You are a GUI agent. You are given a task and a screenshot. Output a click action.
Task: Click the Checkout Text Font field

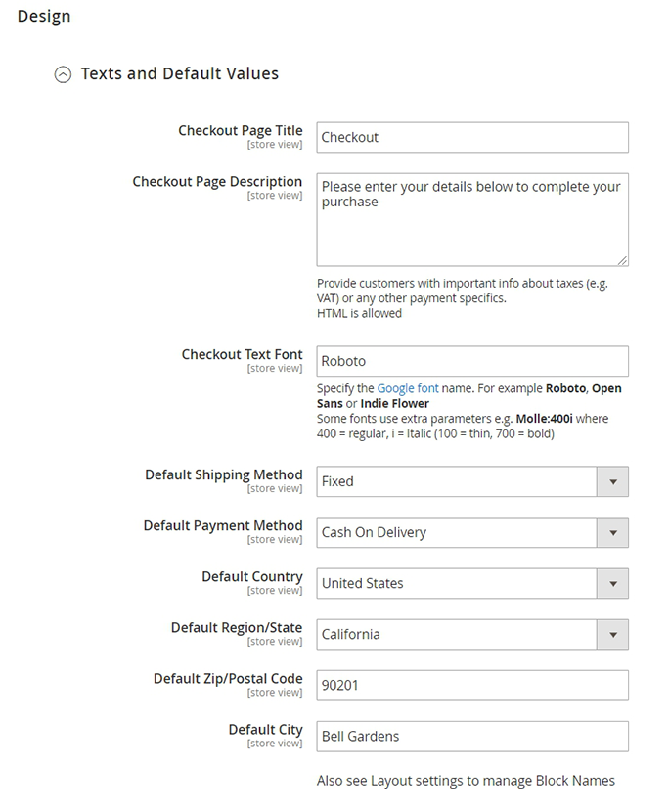471,361
